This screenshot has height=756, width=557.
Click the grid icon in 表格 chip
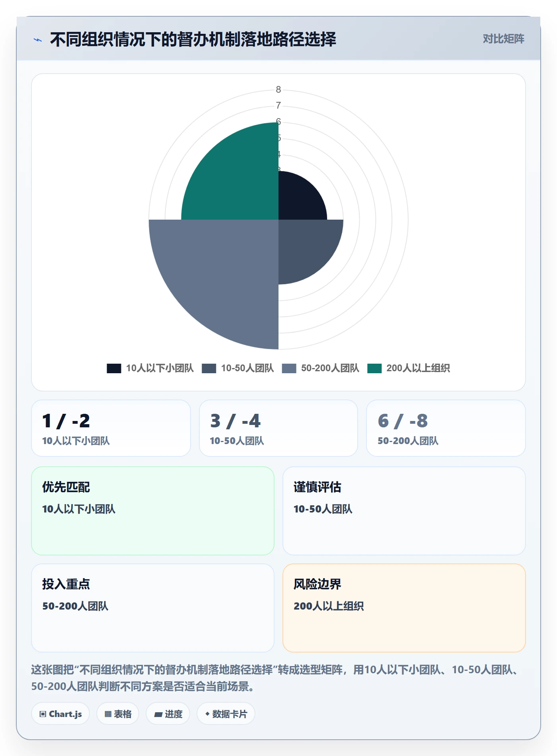point(108,714)
